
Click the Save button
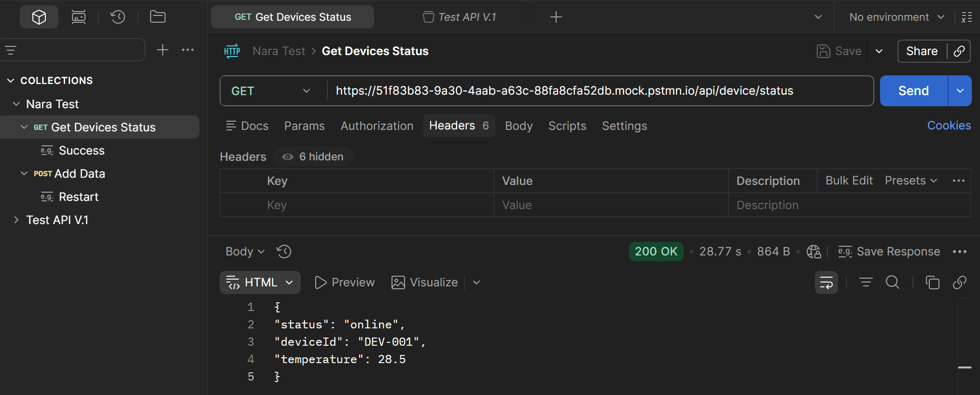tap(839, 51)
